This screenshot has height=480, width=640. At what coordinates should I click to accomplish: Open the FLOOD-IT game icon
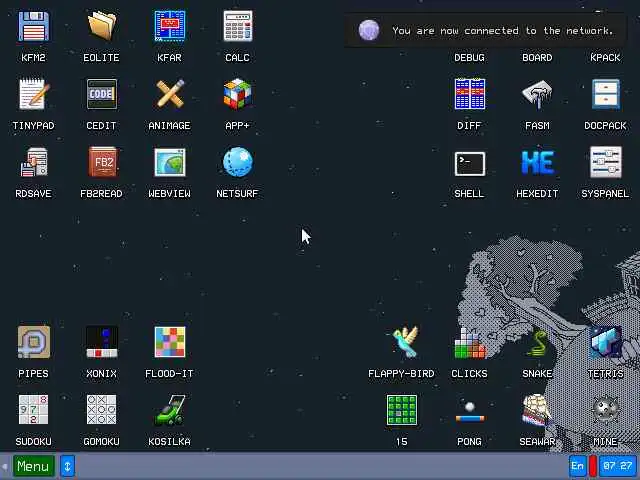coord(169,342)
